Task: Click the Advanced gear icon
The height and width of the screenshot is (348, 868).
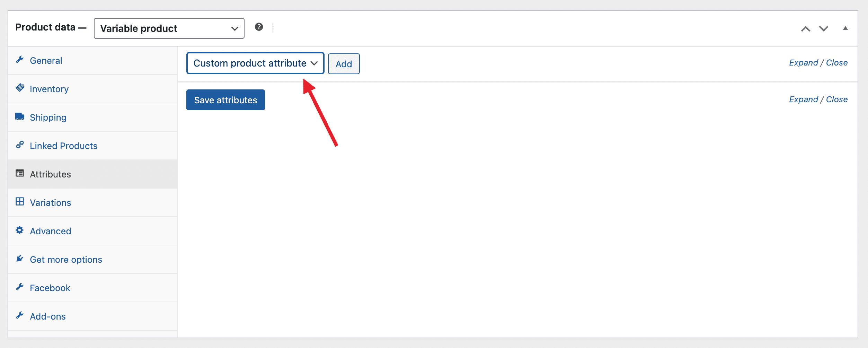Action: [20, 230]
